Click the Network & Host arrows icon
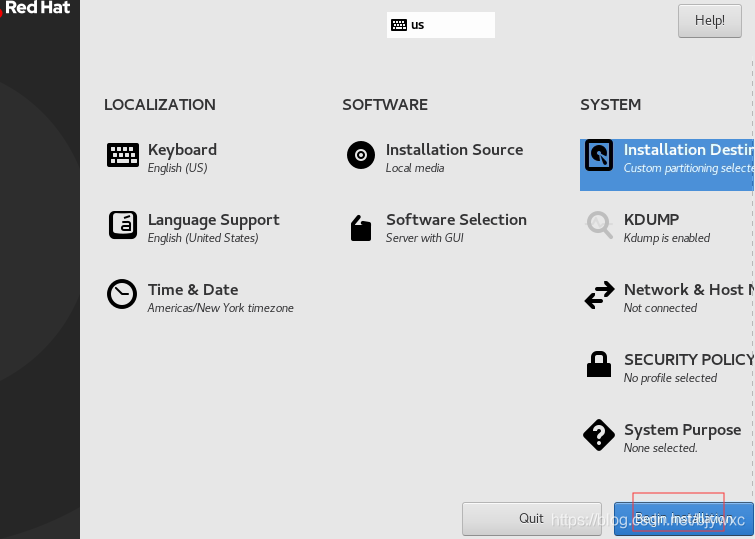755x539 pixels. (x=599, y=296)
